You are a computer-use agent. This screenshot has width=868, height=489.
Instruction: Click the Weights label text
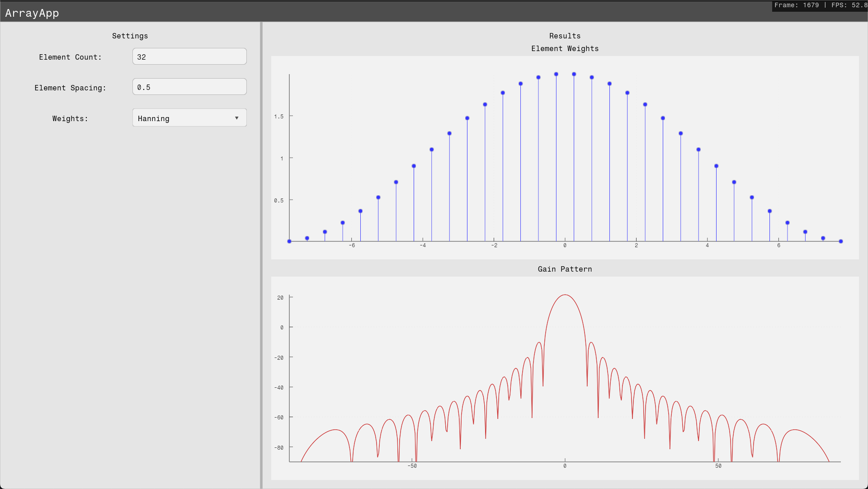point(70,118)
